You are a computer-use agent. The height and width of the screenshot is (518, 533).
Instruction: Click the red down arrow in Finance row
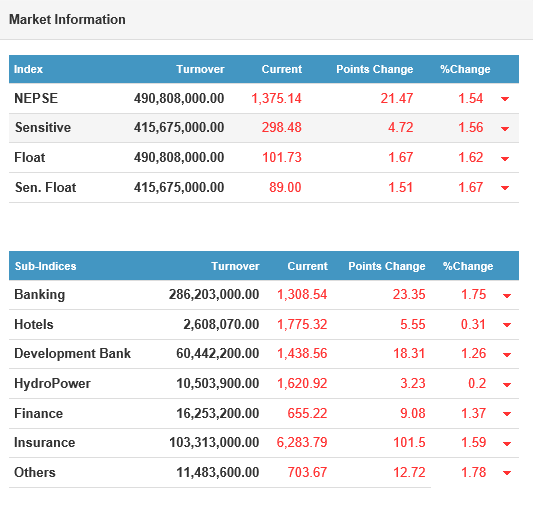coord(507,414)
